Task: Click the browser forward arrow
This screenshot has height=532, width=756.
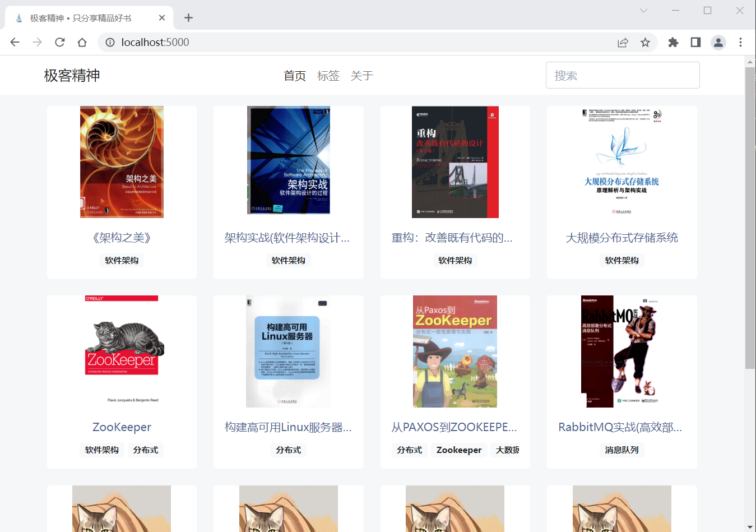Action: pos(37,42)
